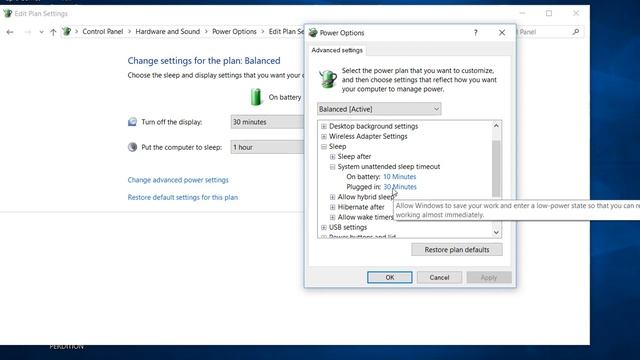
Task: Select Wireless Adapter Settings tree label
Action: 368,136
